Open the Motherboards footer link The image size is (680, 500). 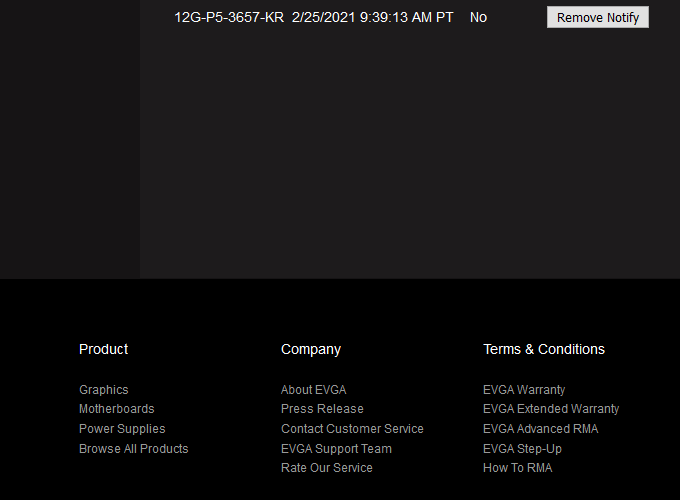(117, 409)
